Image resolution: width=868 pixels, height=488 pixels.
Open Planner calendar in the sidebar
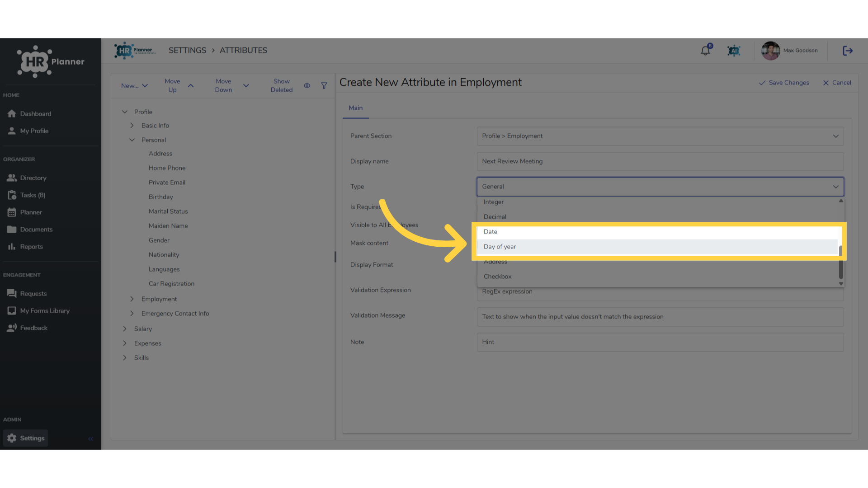coord(25,212)
